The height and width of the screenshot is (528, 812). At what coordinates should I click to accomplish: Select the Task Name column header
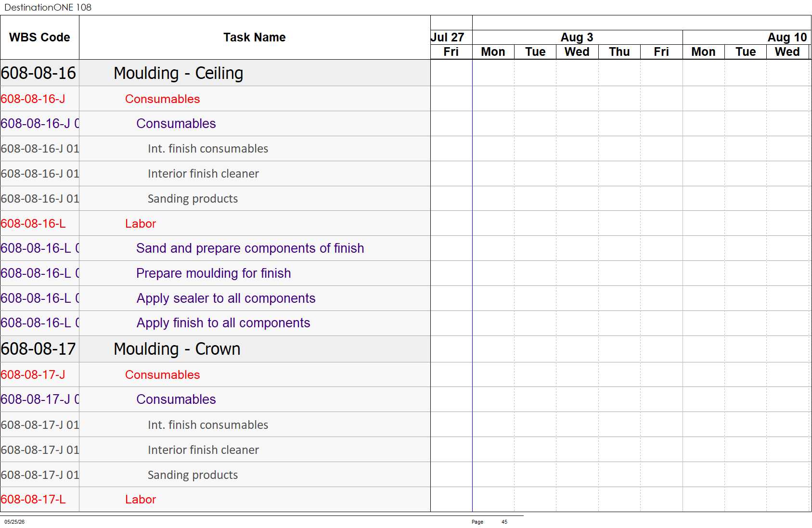tap(255, 38)
